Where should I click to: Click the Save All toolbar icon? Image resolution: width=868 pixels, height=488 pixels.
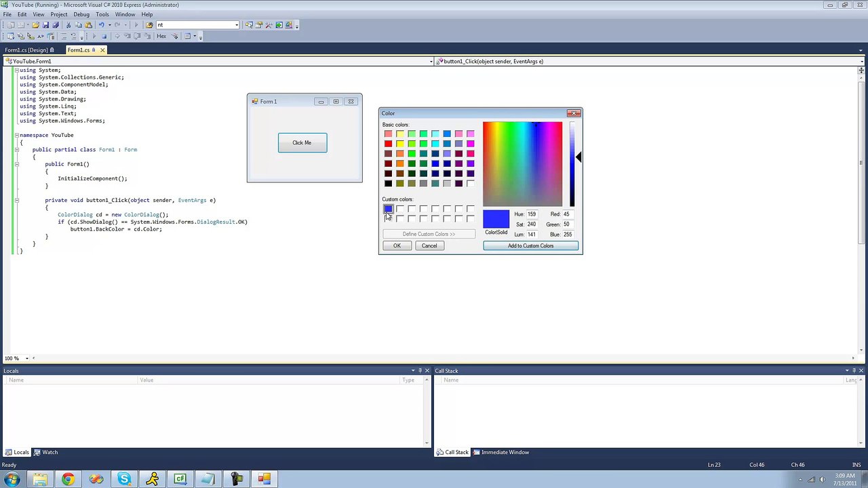[x=56, y=25]
